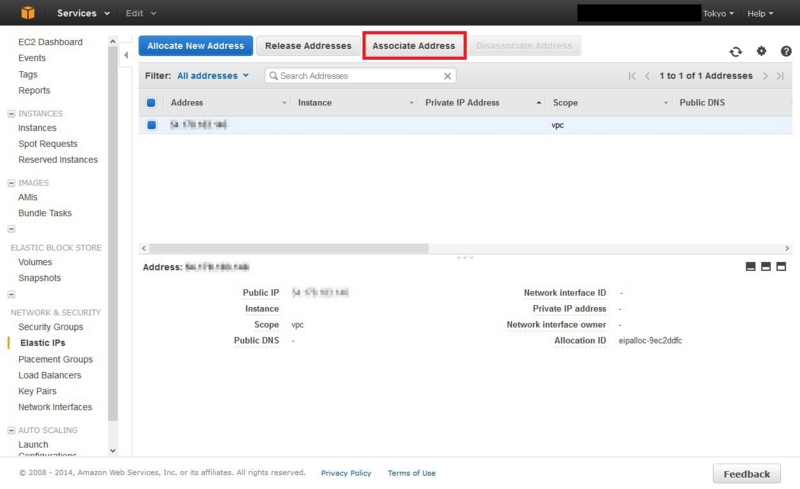800x489 pixels.
Task: Minimize details pane layout icon
Action: 751,266
